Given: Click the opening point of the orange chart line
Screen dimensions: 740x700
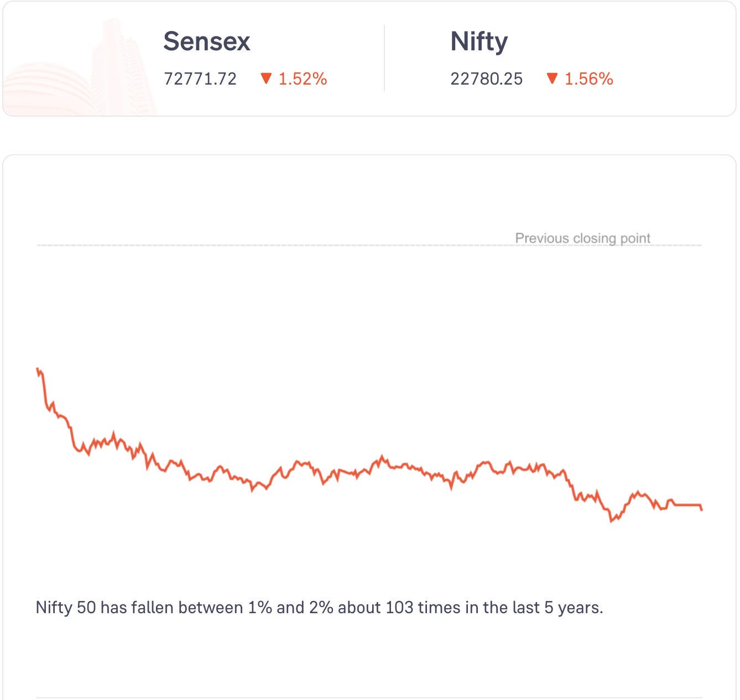Looking at the screenshot, I should 37,369.
